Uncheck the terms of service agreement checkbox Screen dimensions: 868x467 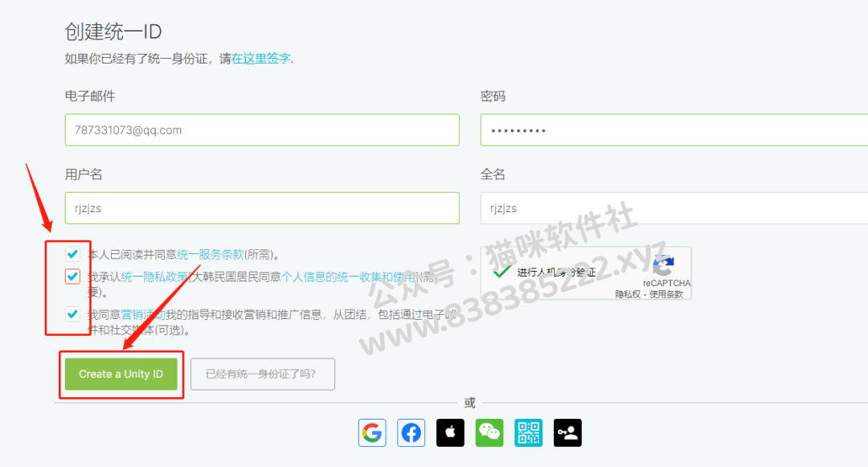(72, 254)
